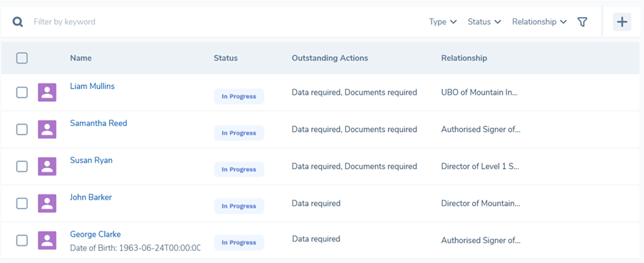Click George Clarke Authorised Signer relationship

[481, 240]
